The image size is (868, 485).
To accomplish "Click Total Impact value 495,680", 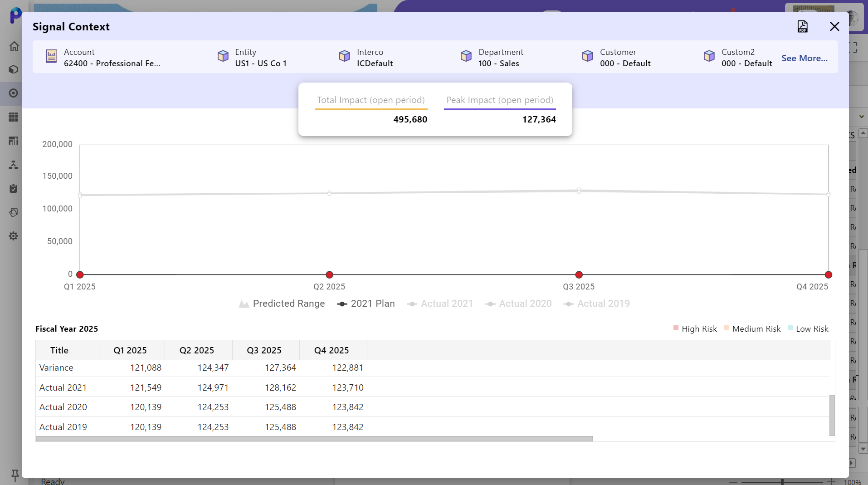I will click(x=410, y=120).
